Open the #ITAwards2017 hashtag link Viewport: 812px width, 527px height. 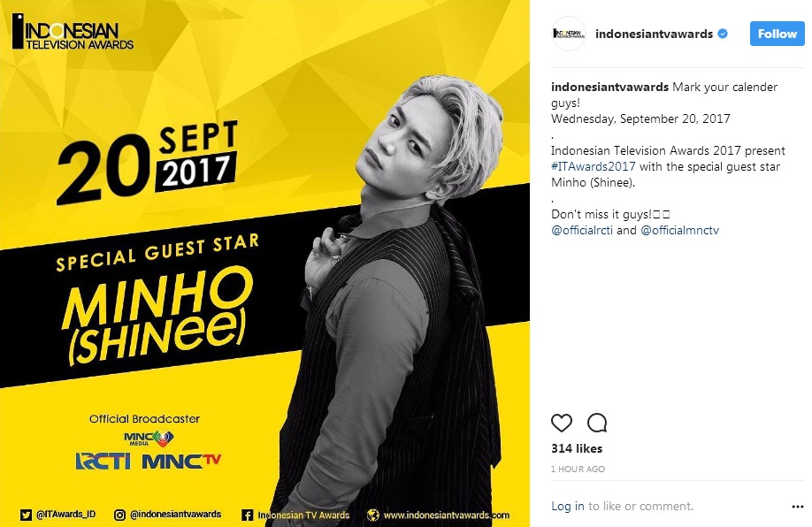point(593,167)
